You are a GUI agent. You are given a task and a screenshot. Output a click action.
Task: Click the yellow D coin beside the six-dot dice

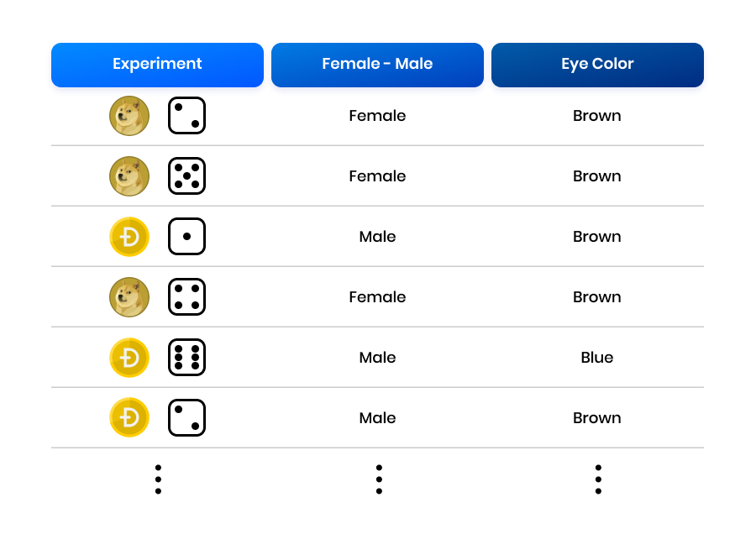[x=129, y=358]
